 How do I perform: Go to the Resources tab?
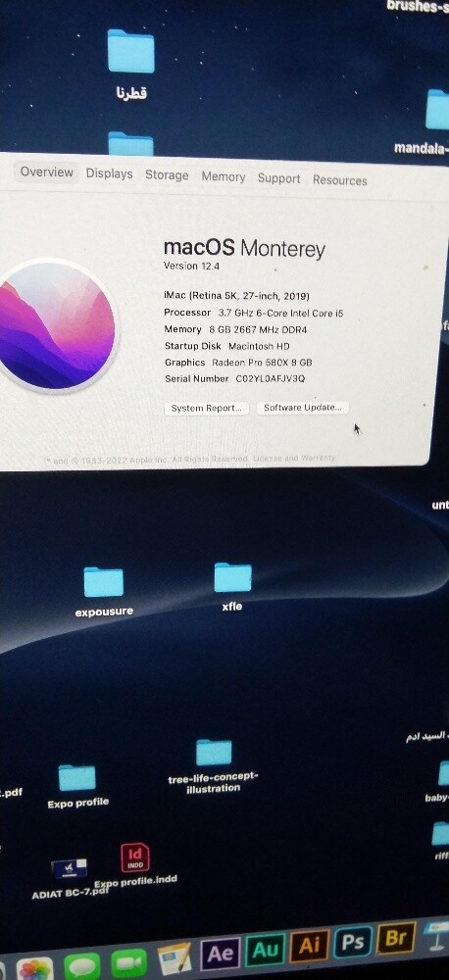pyautogui.click(x=339, y=180)
